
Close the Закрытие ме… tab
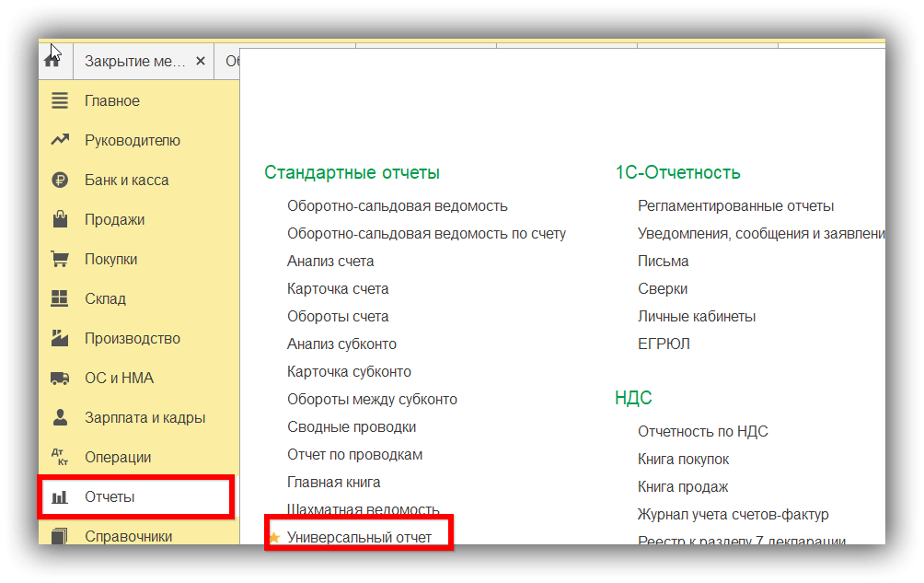(201, 61)
